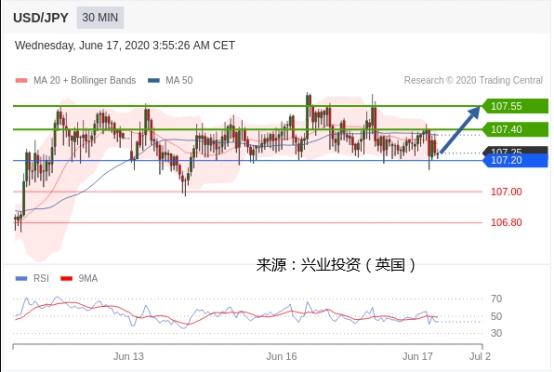Select the 'MA 50' legend label
The width and height of the screenshot is (554, 372).
pyautogui.click(x=179, y=81)
